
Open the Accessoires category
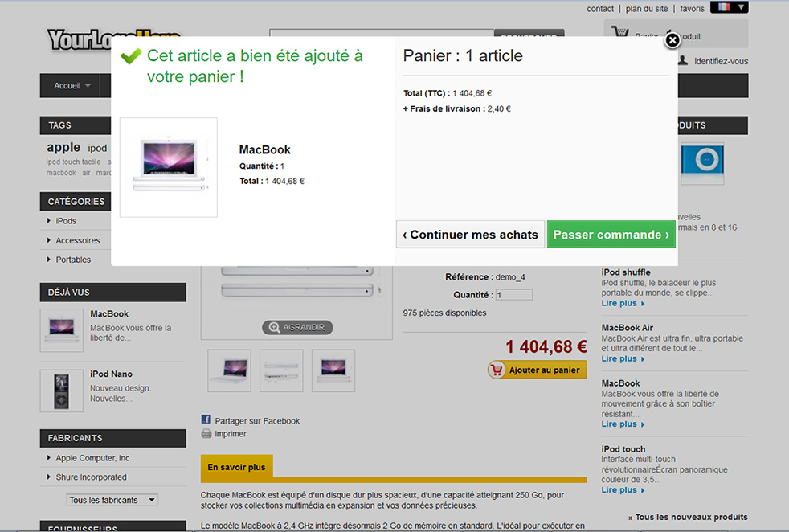pos(77,240)
